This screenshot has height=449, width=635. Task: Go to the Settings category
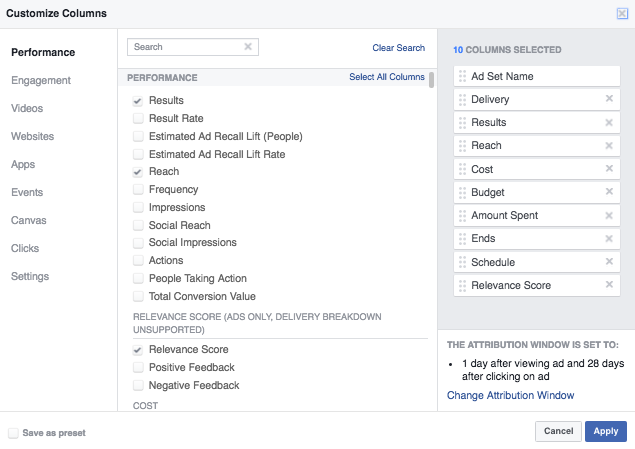point(30,276)
